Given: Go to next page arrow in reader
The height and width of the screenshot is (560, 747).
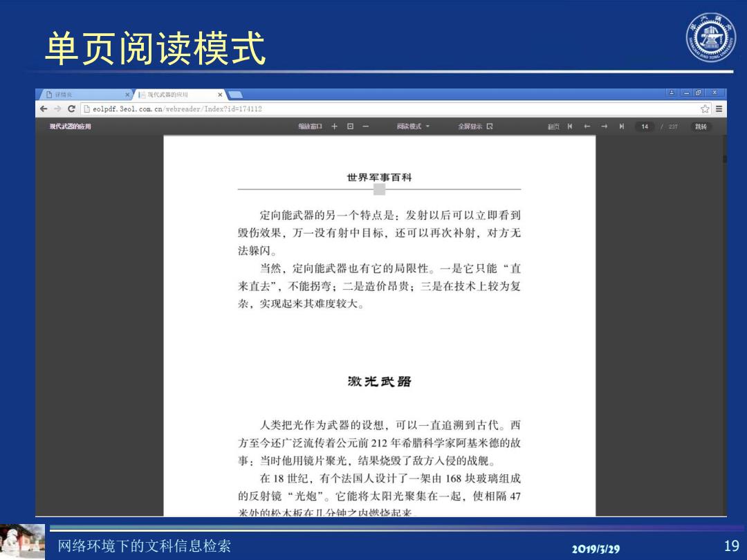Looking at the screenshot, I should coord(604,127).
